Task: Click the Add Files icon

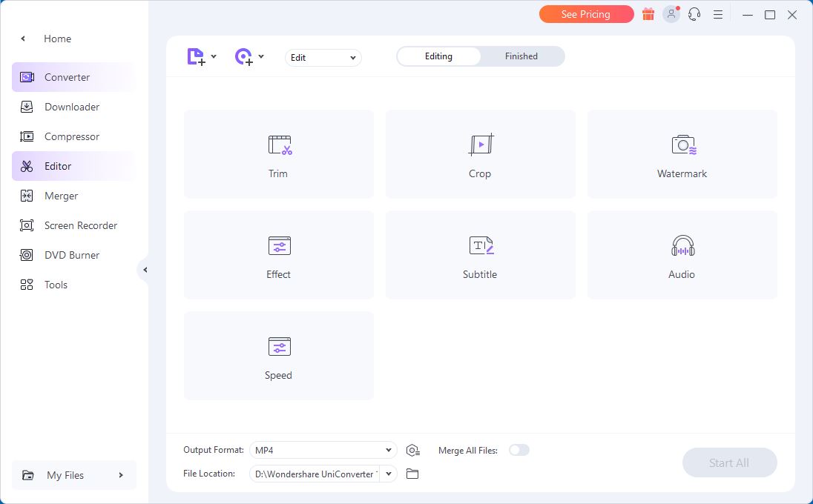Action: [x=196, y=56]
